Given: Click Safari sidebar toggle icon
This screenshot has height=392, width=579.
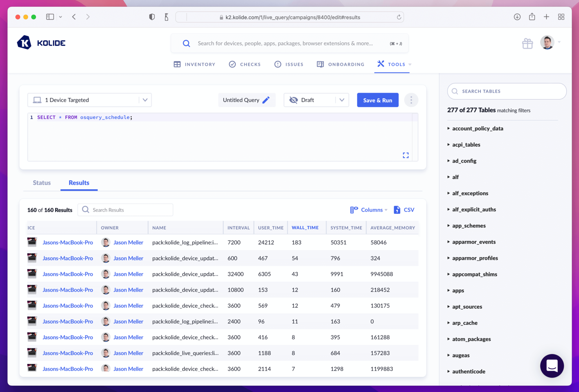Looking at the screenshot, I should (x=50, y=17).
